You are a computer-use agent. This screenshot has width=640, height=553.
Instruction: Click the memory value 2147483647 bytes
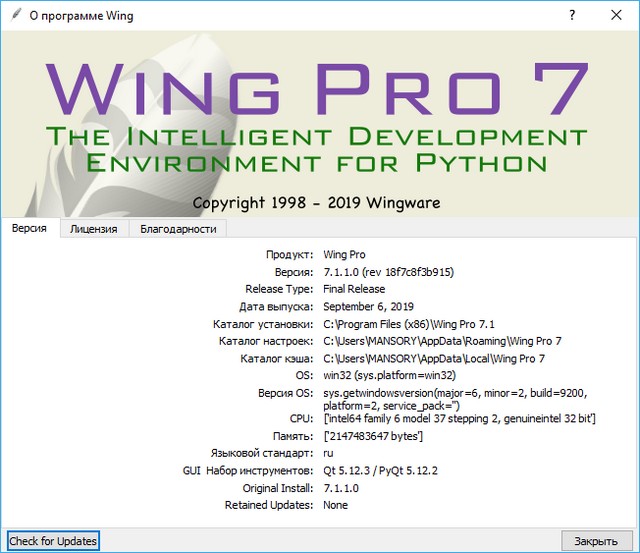pyautogui.click(x=375, y=436)
